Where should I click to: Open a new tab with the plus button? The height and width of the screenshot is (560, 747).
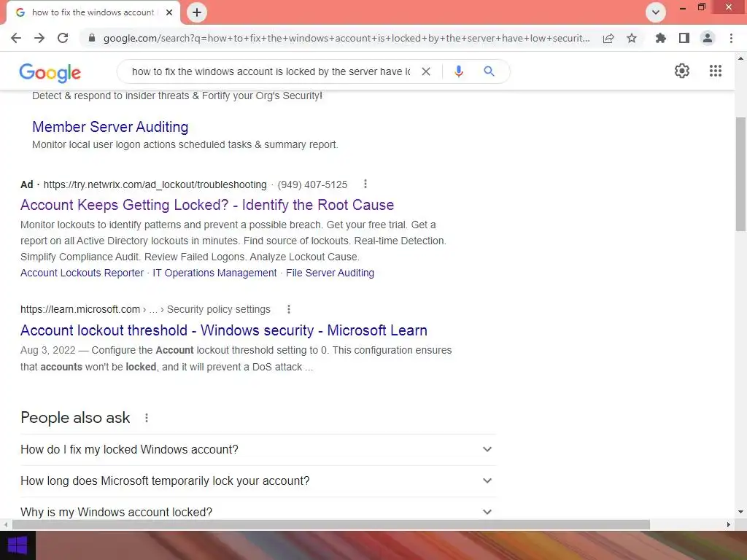tap(197, 12)
